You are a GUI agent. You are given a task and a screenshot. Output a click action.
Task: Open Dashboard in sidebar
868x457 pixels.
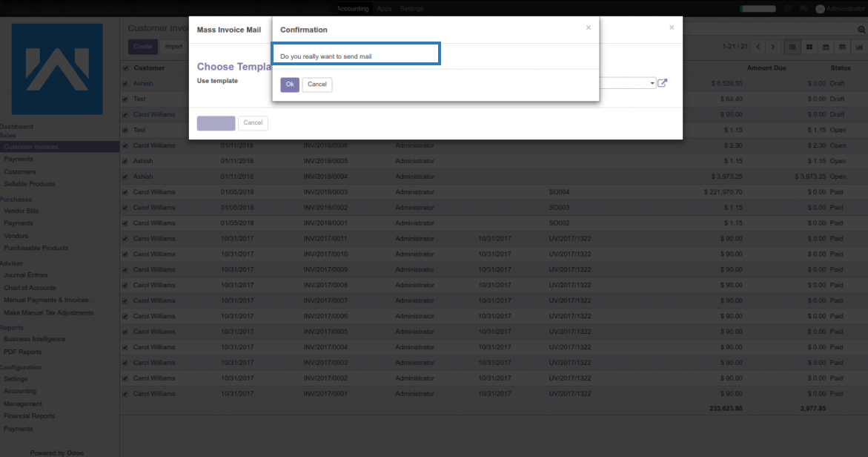(16, 127)
